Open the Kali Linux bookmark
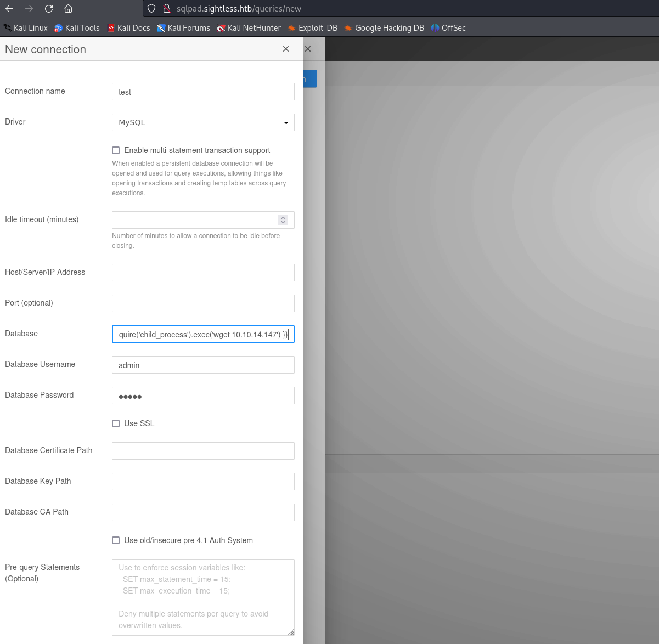The height and width of the screenshot is (644, 659). [25, 28]
